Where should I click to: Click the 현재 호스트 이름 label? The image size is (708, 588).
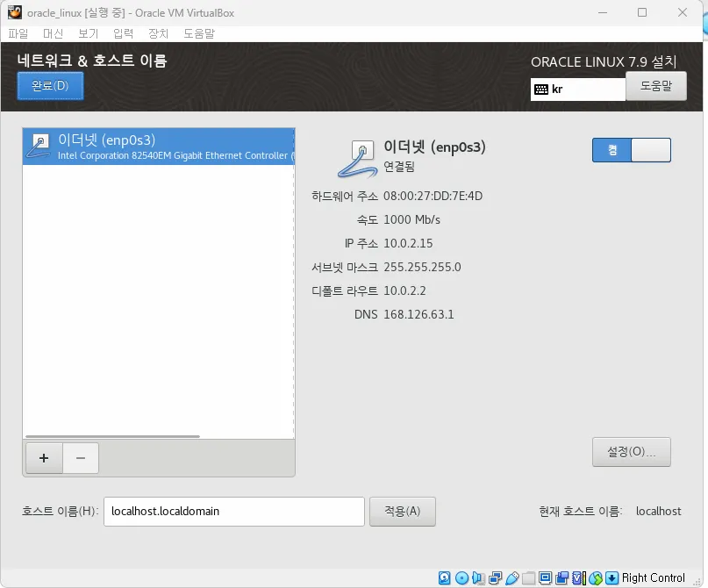tap(581, 512)
